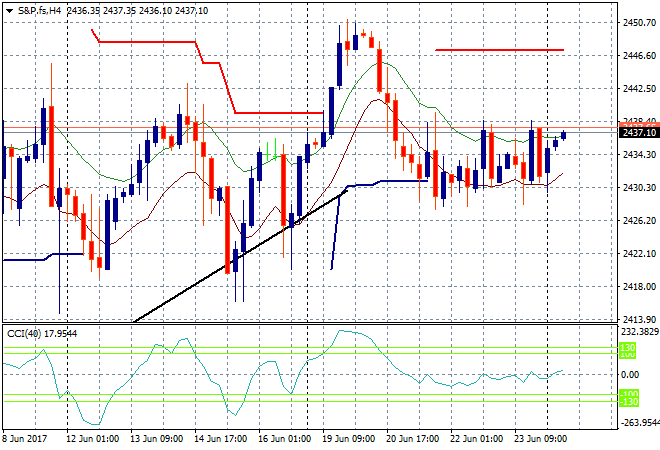Click the 23 Jun 09:00 time label
This screenshot has width=660, height=450.
pyautogui.click(x=540, y=439)
